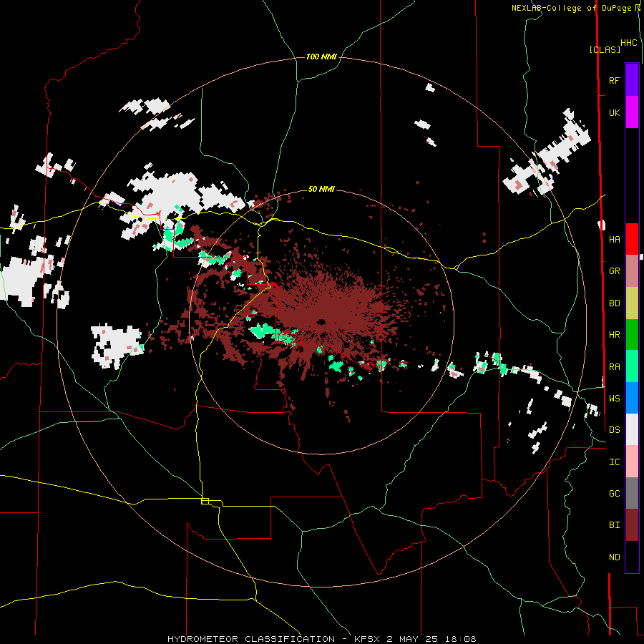This screenshot has height=644, width=644.
Task: Click the IC legend label
Action: pyautogui.click(x=614, y=462)
